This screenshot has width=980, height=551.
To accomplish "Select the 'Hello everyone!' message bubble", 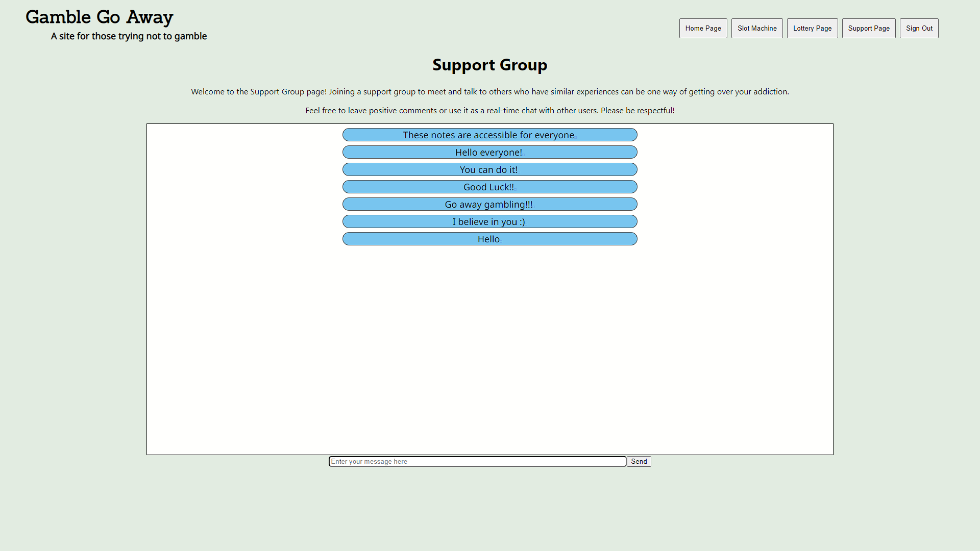I will pos(489,153).
